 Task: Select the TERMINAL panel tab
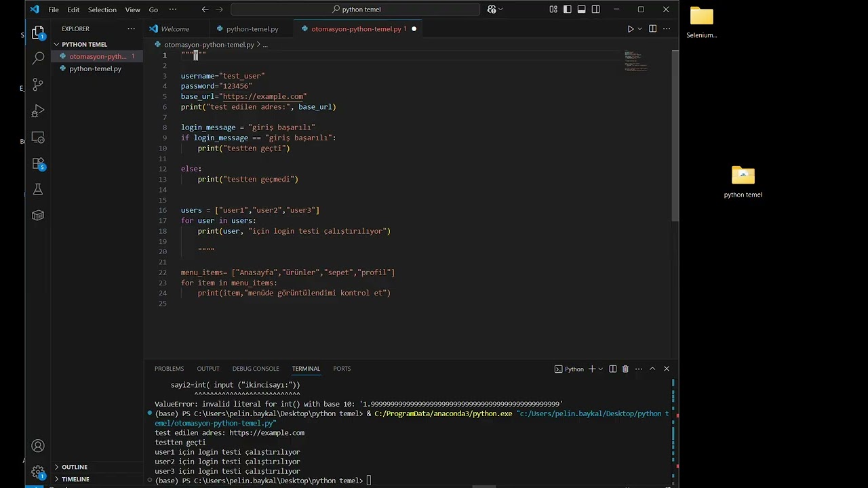[x=306, y=369]
